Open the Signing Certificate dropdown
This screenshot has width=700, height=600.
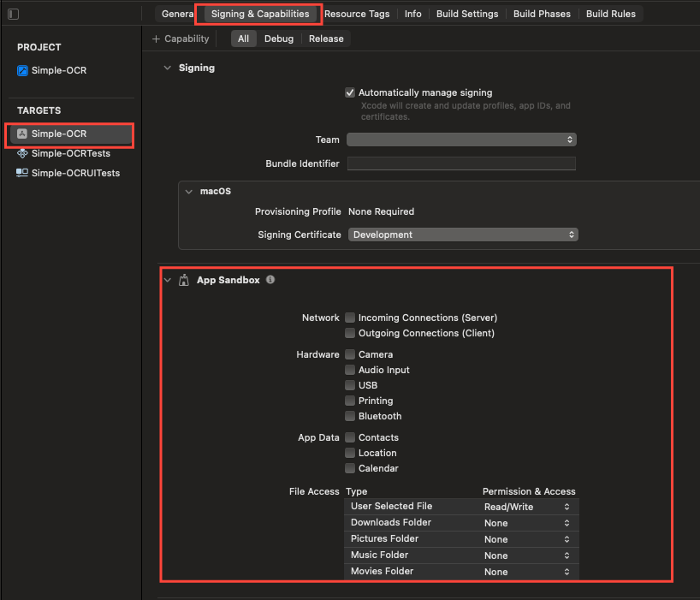point(462,235)
